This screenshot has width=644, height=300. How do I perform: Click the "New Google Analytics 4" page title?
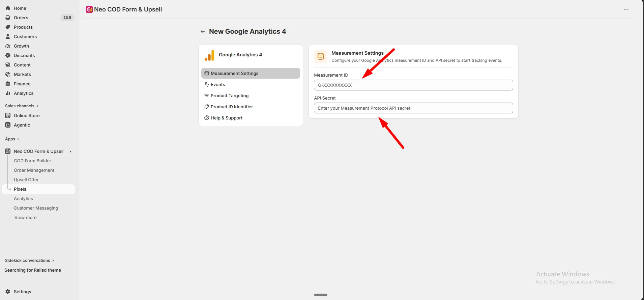pos(247,31)
